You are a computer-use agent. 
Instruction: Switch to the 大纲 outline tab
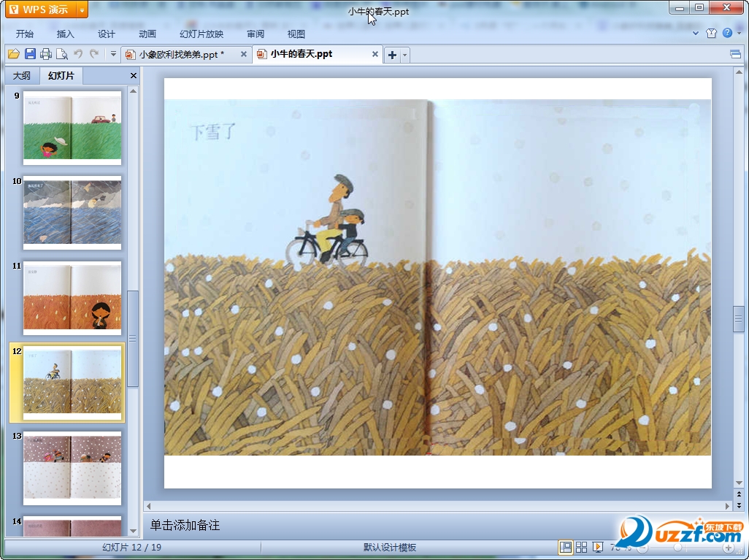(21, 75)
